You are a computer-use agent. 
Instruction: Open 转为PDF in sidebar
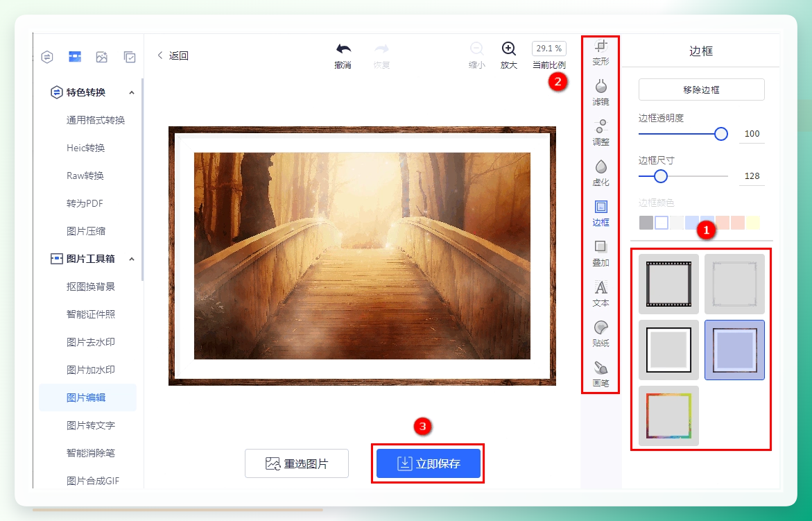tap(85, 203)
